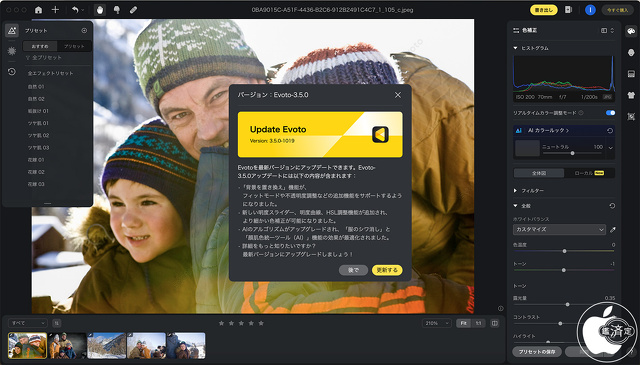
Task: Reset the AI color look with circular arrow
Action: 610,131
